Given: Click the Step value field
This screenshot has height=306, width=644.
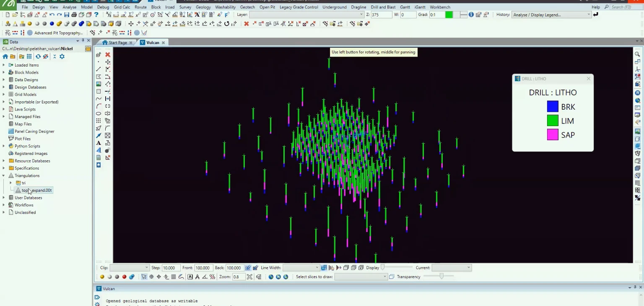Looking at the screenshot, I should 171,268.
